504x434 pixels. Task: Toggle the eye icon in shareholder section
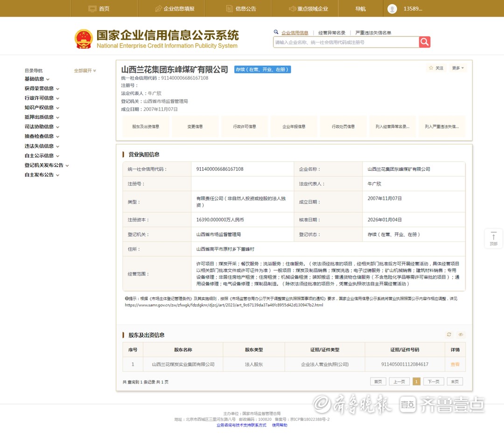point(461,335)
